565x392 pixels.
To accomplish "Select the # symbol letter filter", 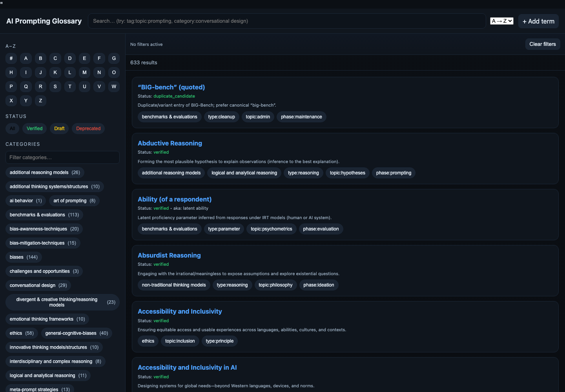I will (x=11, y=58).
